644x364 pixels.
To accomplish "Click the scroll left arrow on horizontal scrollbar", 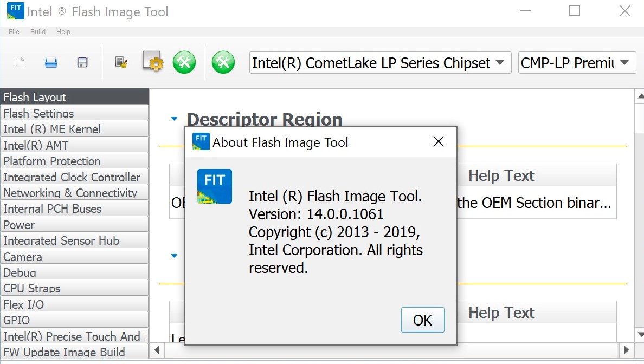I will (157, 350).
